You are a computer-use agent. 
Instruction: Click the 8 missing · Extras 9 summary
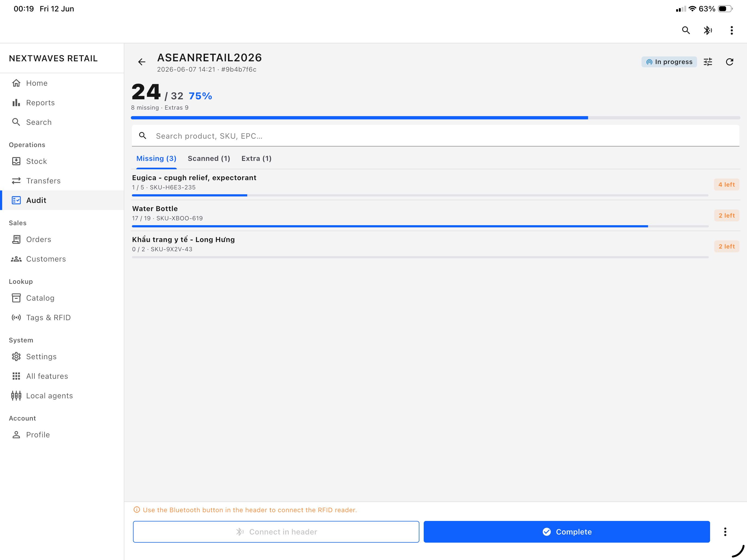click(x=160, y=108)
